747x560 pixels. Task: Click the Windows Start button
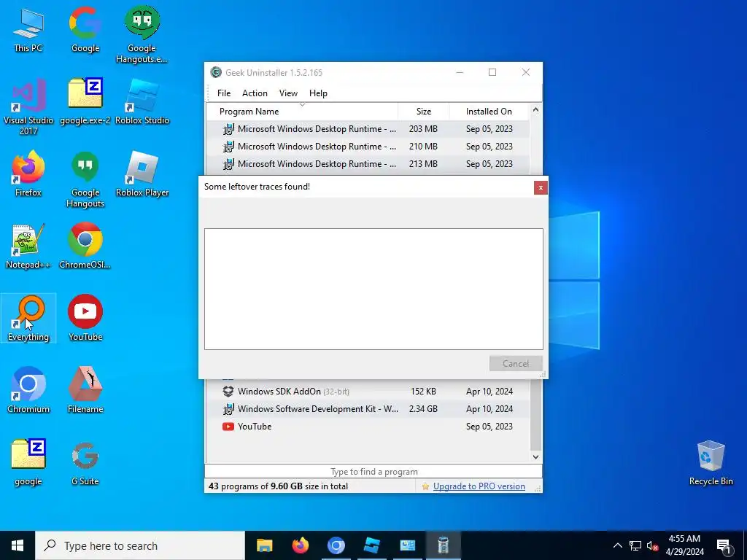tap(18, 545)
